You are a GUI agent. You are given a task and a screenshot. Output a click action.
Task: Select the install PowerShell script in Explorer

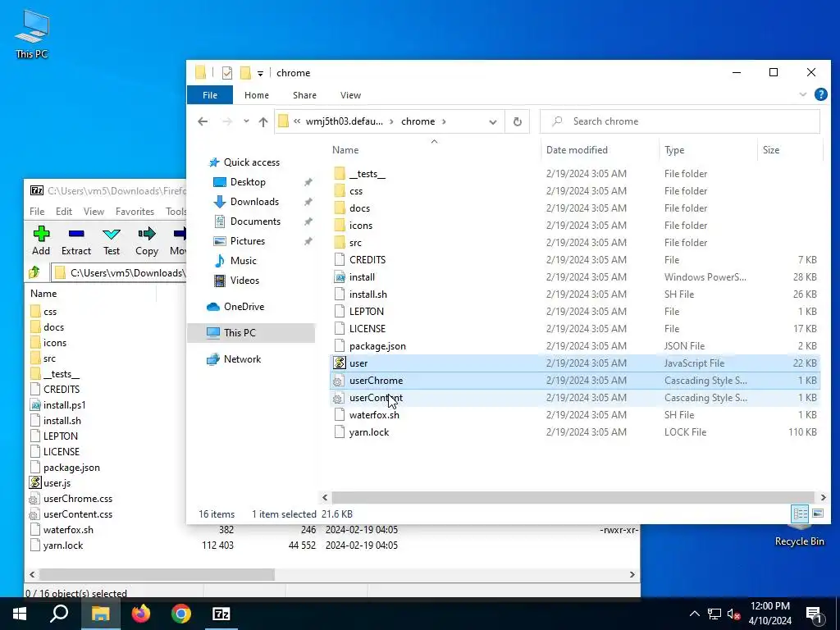574,277
